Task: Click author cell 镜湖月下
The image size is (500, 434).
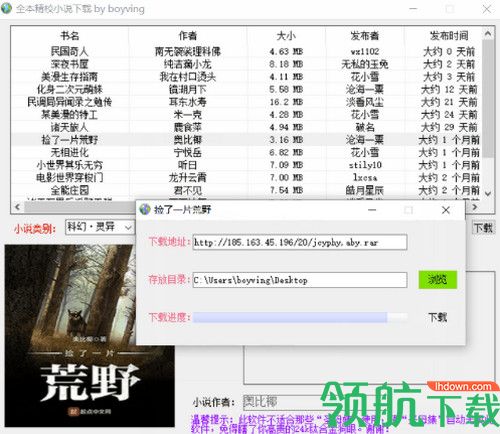Action: coord(188,89)
